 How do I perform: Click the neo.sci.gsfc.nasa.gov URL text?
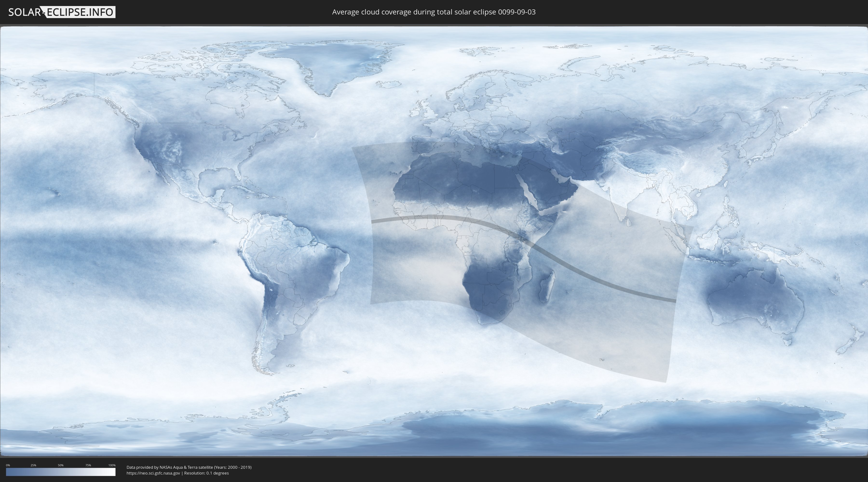point(153,473)
